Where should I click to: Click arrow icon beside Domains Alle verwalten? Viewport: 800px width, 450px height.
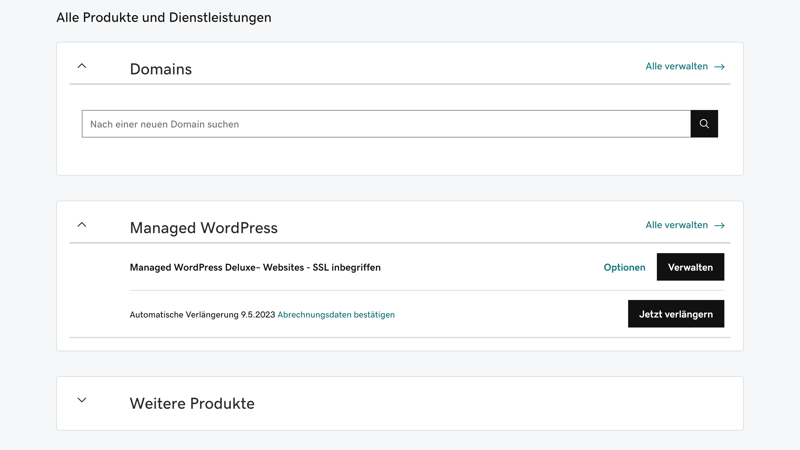click(719, 67)
